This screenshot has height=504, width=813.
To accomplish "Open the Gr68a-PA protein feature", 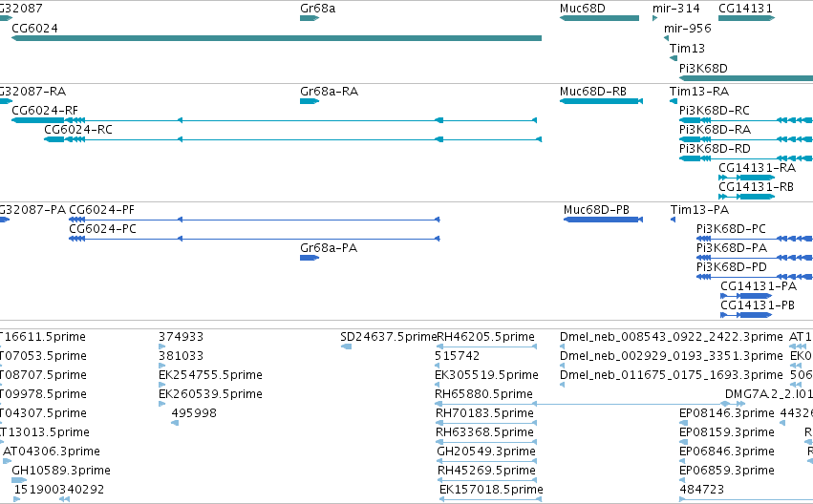I will click(x=310, y=258).
